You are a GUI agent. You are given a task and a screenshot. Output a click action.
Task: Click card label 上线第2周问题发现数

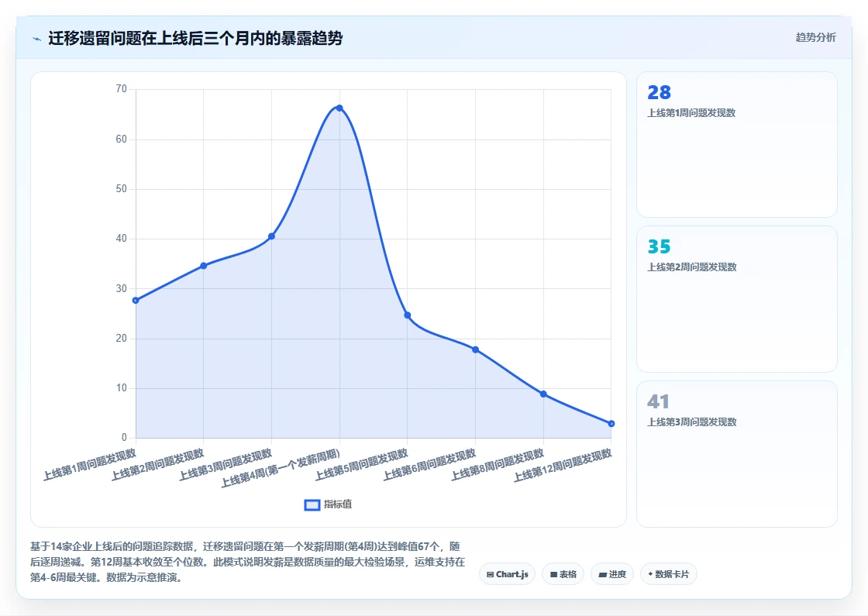pyautogui.click(x=692, y=267)
